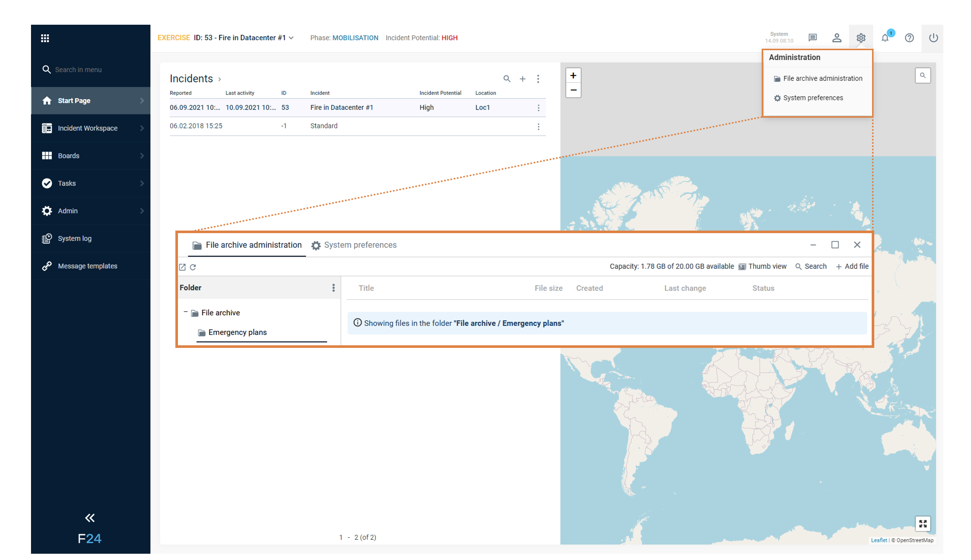Image resolution: width=971 pixels, height=560 pixels.
Task: Sort files by Last change column
Action: point(685,288)
